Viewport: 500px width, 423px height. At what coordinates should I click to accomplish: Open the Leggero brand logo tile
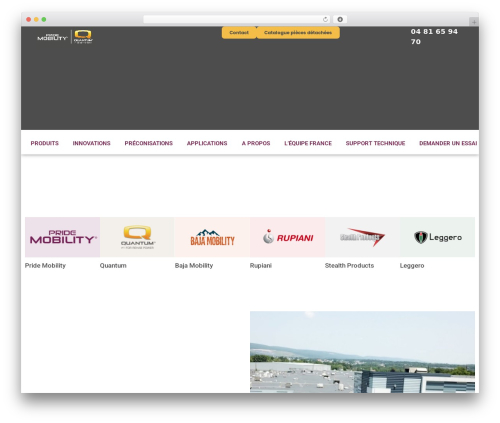click(x=437, y=237)
